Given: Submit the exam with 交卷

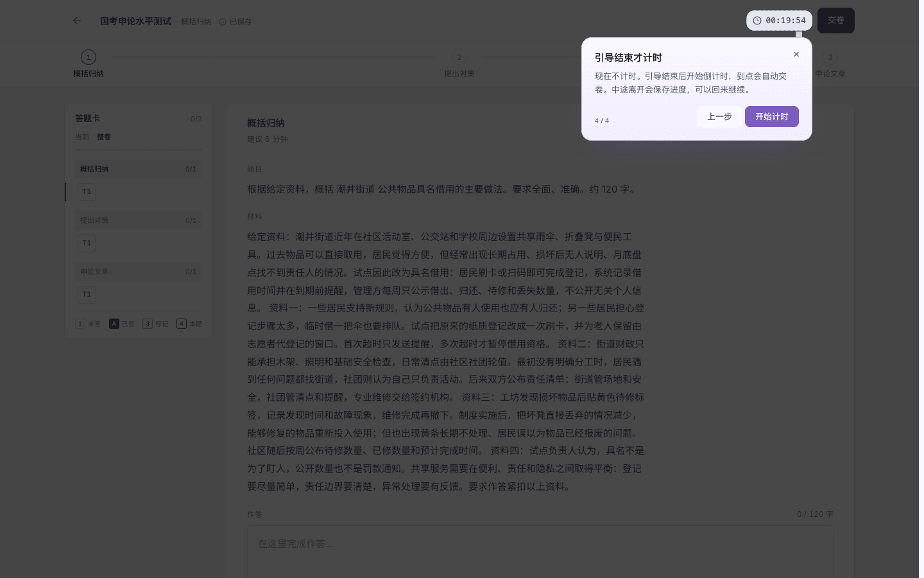Looking at the screenshot, I should pyautogui.click(x=835, y=21).
